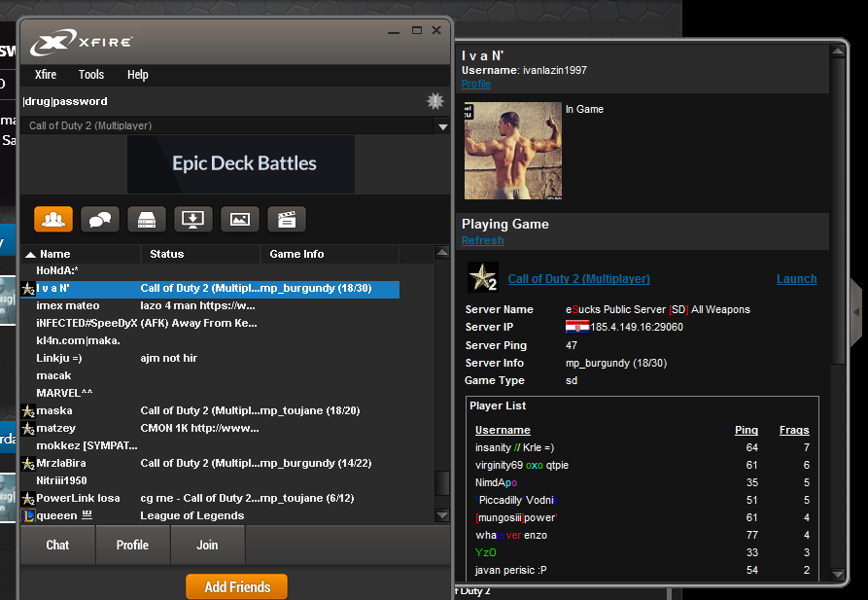Click League of Legends icon beside queeen
Image resolution: width=868 pixels, height=600 pixels.
pyautogui.click(x=28, y=515)
